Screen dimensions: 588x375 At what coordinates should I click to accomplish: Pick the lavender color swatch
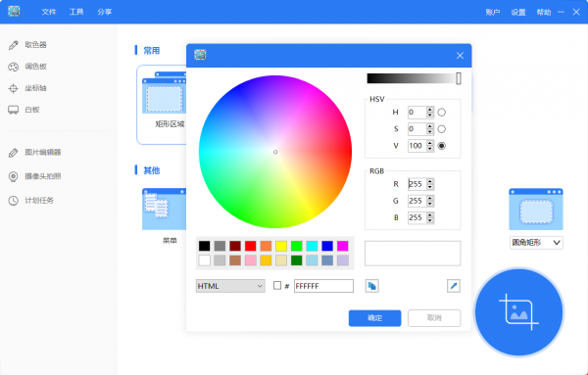pyautogui.click(x=343, y=260)
